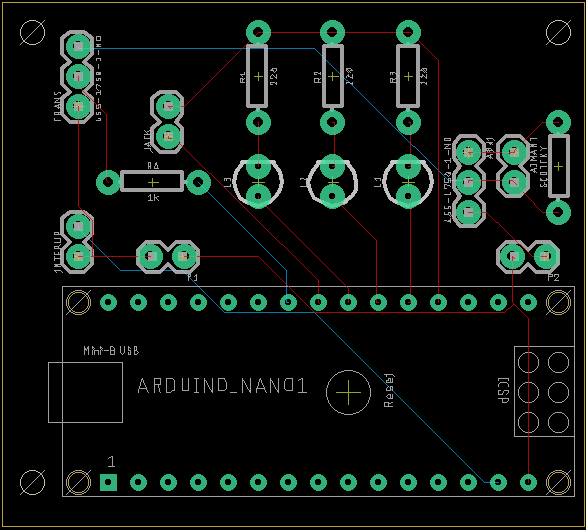This screenshot has width=586, height=530.
Task: Click the bottom-left board mounting hole
Action: [33, 482]
